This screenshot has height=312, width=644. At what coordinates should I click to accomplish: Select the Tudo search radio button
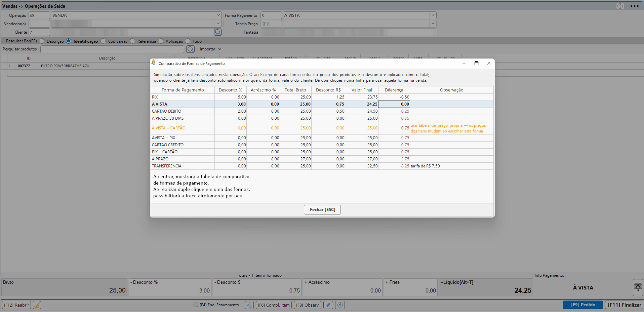(x=188, y=41)
